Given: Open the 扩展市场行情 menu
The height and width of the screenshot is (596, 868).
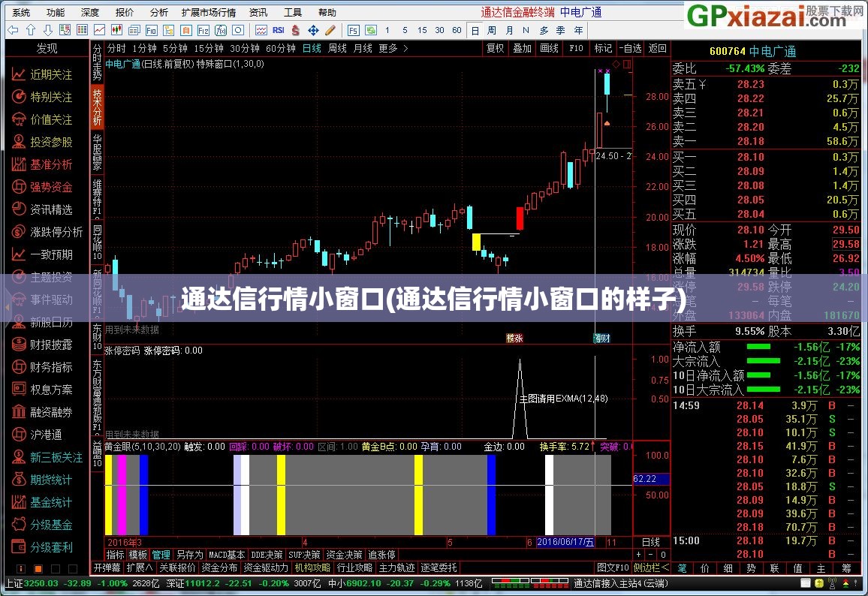Looking at the screenshot, I should (209, 12).
